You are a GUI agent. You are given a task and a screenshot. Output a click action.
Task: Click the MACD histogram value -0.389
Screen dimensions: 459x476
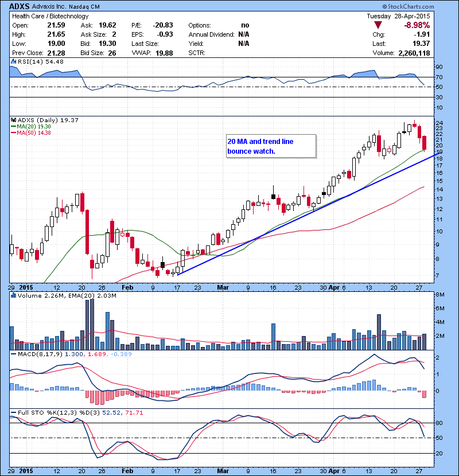point(121,354)
